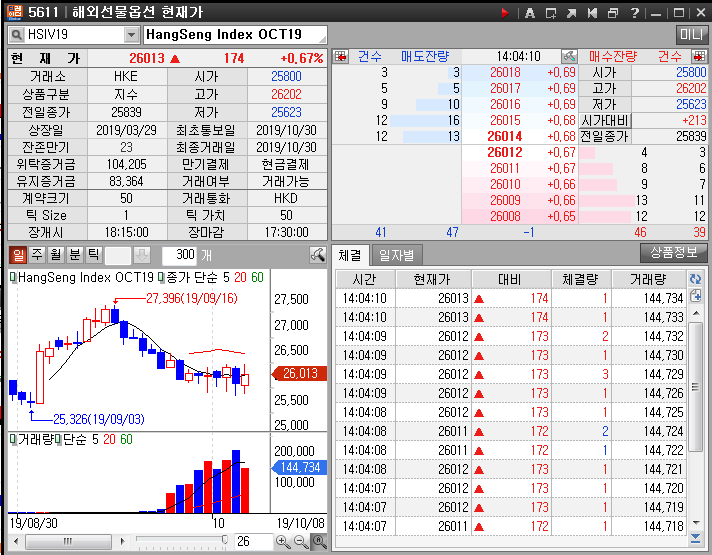The width and height of the screenshot is (712, 555).
Task: Click the buy-side order book table icon
Action: tap(699, 56)
